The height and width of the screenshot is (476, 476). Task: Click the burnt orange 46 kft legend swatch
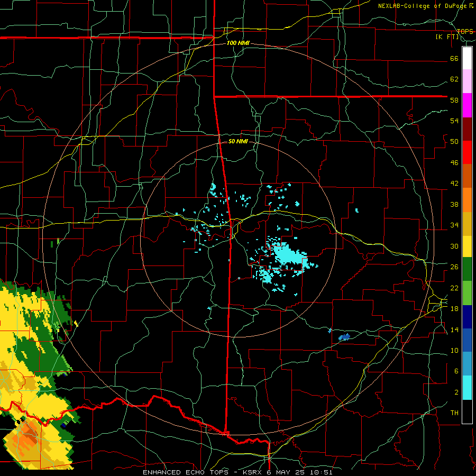point(467,176)
